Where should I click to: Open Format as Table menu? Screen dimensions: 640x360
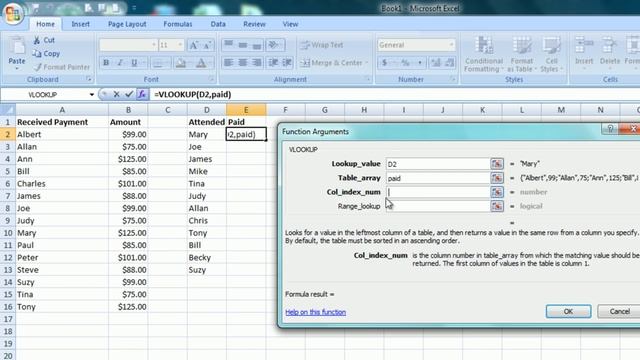point(522,54)
